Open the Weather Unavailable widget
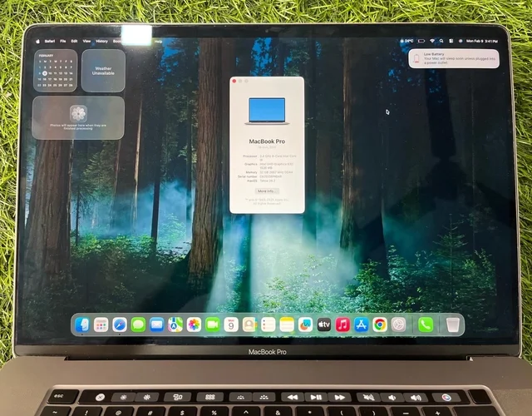The image size is (532, 416). click(103, 71)
